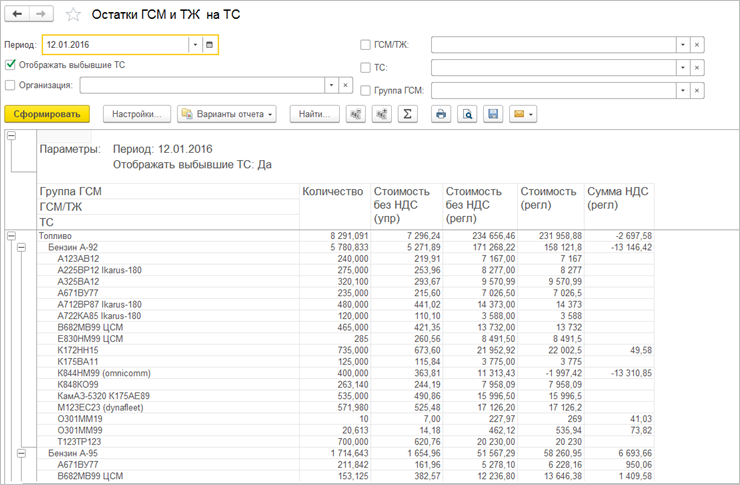740x485 pixels.
Task: Open the calendar picker for Период
Action: point(209,45)
